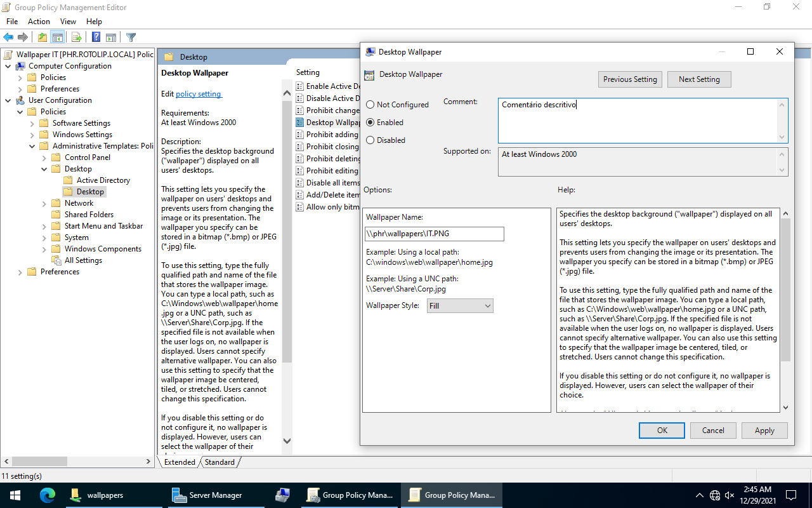
Task: Expand the Control Panel tree node
Action: [x=44, y=157]
